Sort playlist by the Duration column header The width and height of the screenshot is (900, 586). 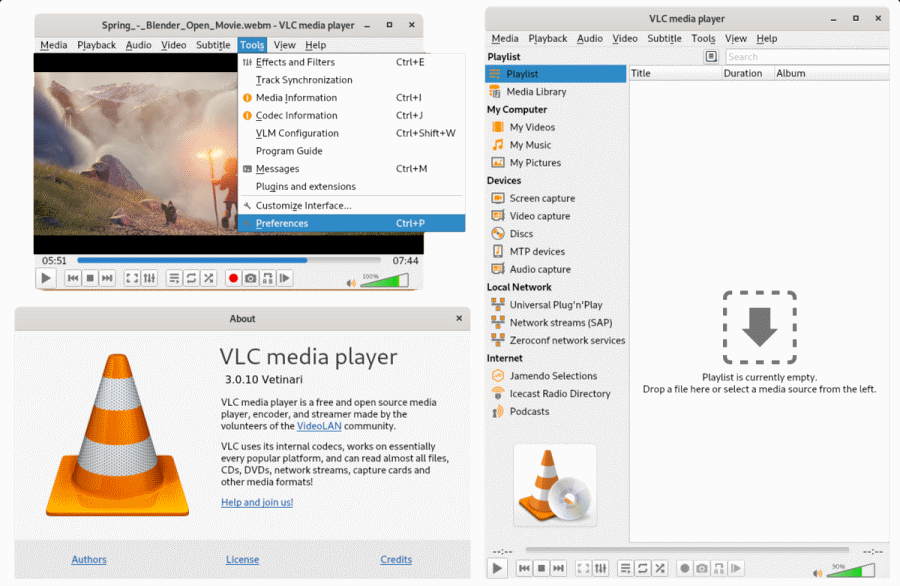[748, 73]
